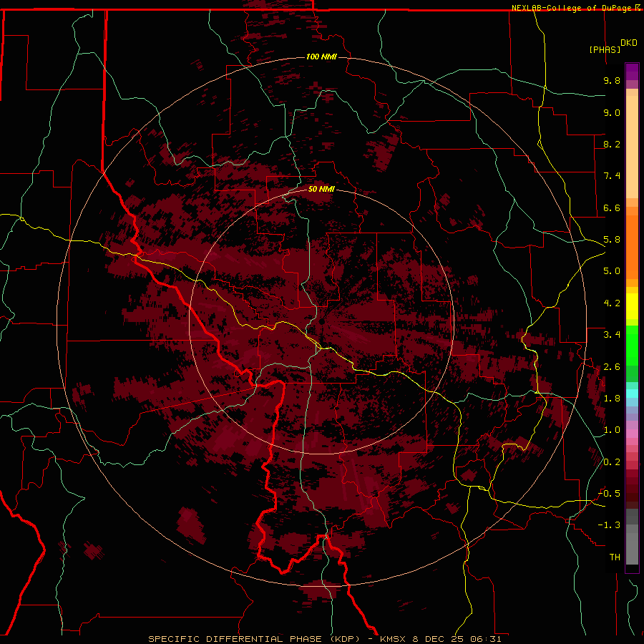
Task: Click the 1.8 value on the scale
Action: 612,399
